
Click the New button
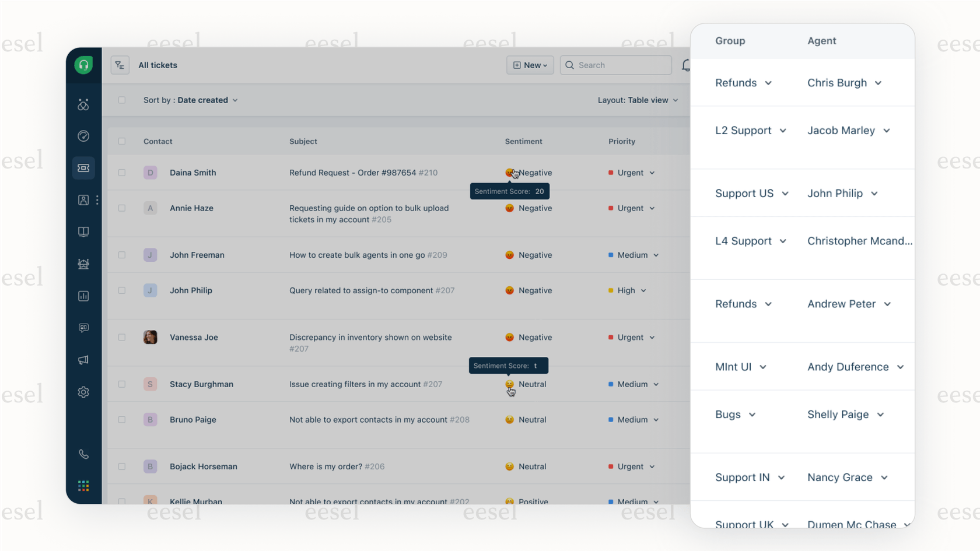click(x=530, y=65)
